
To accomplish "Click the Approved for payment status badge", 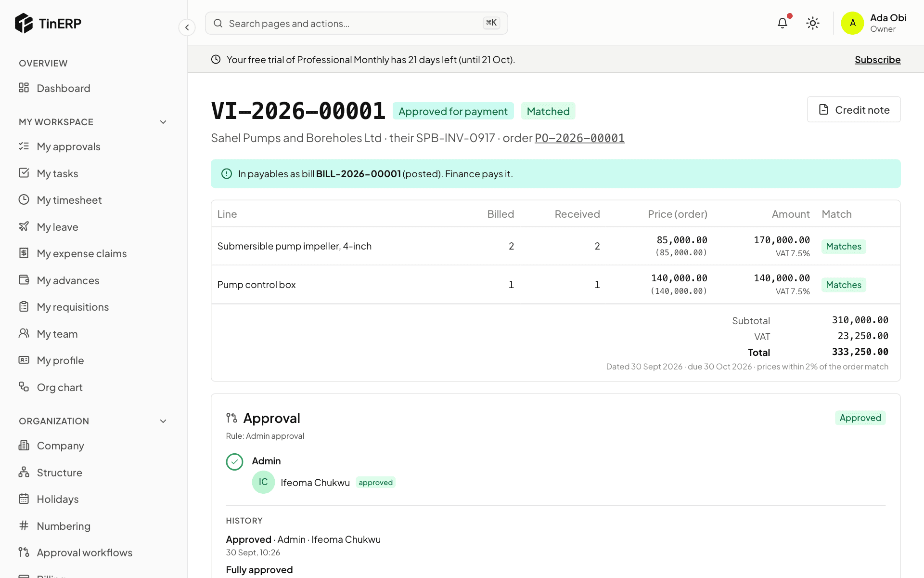I will coord(453,111).
